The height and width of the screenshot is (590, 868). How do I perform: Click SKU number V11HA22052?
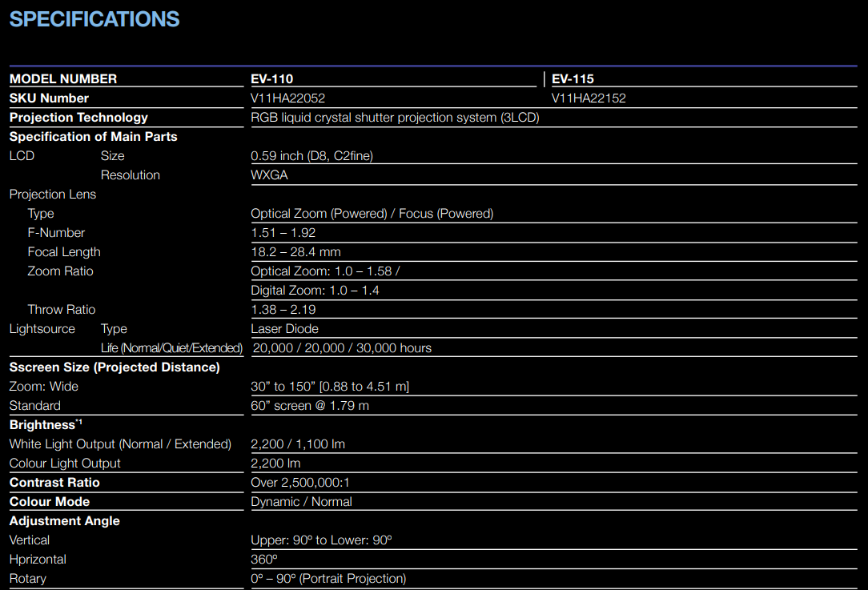[x=287, y=98]
